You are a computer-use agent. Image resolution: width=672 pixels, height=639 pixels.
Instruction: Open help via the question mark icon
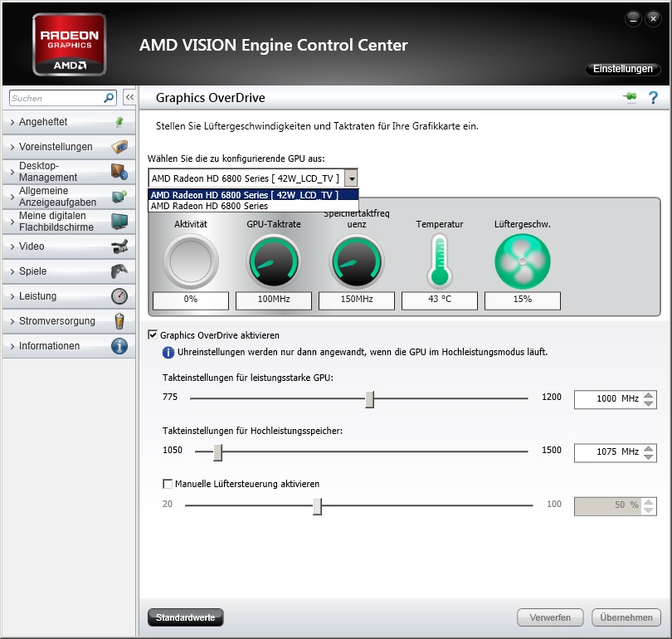[653, 98]
